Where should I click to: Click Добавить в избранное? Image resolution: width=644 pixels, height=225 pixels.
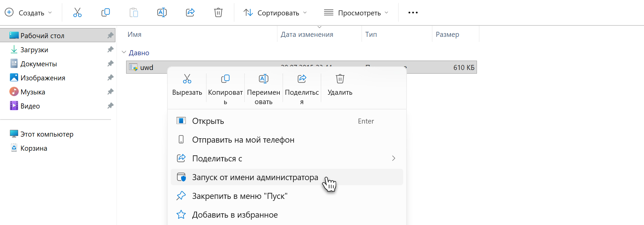pos(235,215)
